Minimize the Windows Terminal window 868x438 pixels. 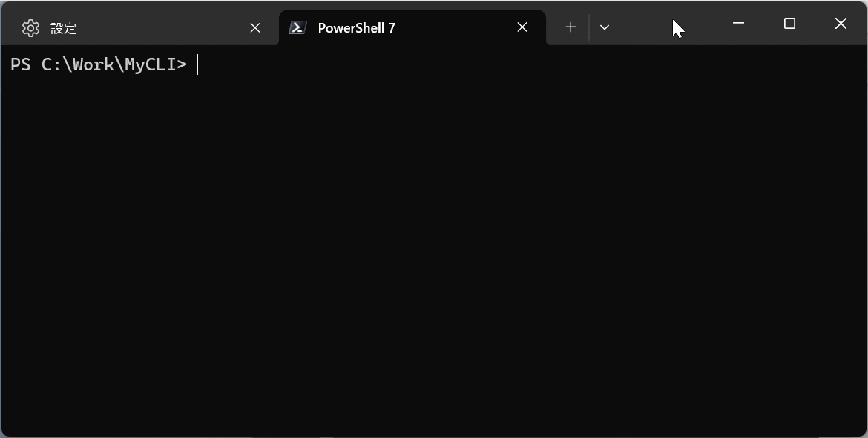coord(737,24)
